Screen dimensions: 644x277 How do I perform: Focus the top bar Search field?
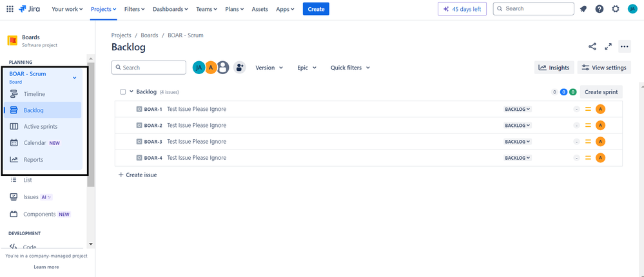pyautogui.click(x=534, y=8)
